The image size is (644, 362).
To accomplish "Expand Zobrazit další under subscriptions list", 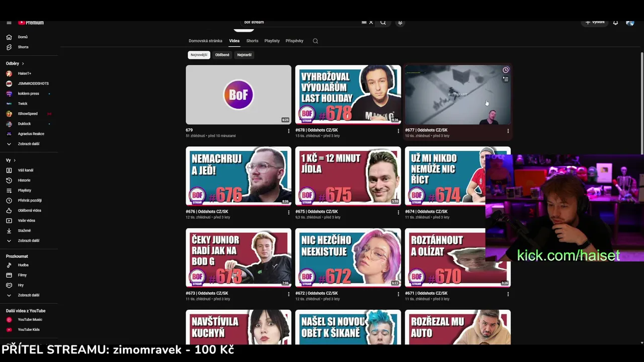I will [29, 144].
